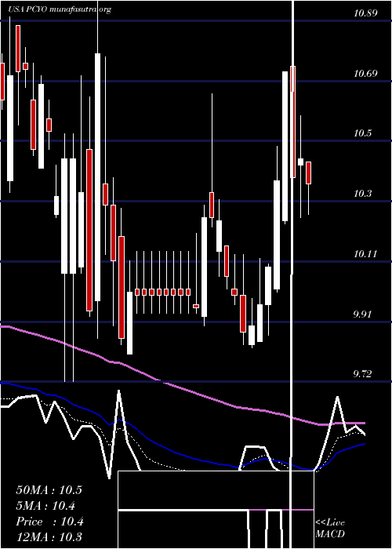
Task: Click the 9.72 price axis label
Action: tap(362, 374)
